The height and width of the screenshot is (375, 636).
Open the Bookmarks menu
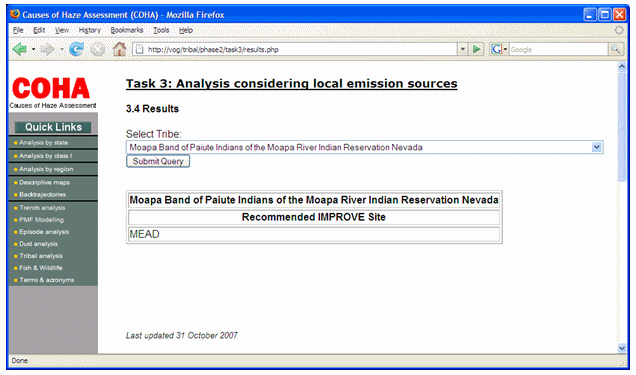point(127,30)
